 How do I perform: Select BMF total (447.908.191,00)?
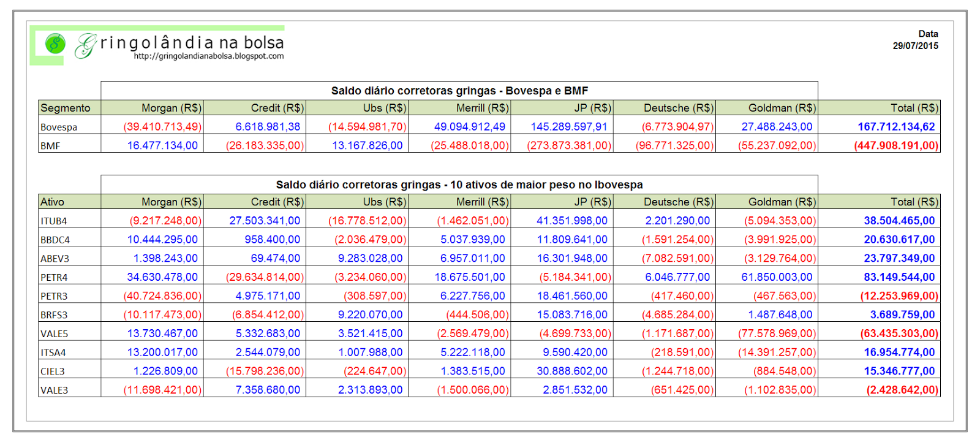897,146
